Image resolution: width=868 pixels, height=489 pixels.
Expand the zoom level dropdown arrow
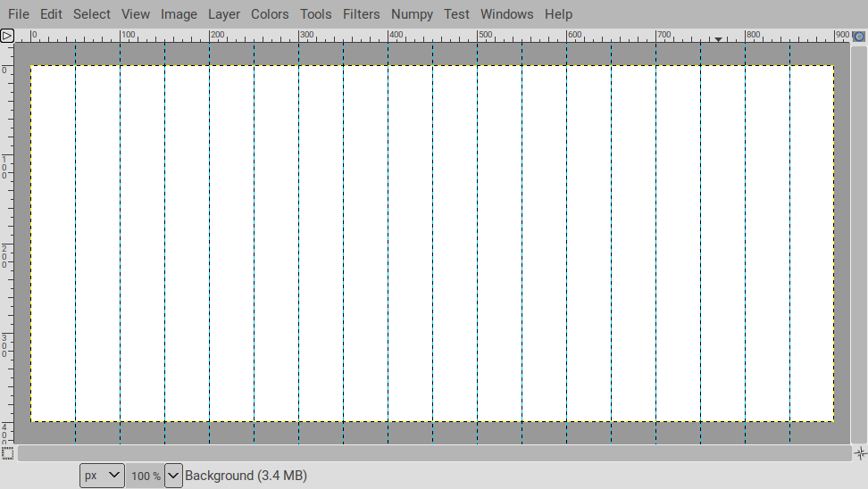[x=173, y=476]
